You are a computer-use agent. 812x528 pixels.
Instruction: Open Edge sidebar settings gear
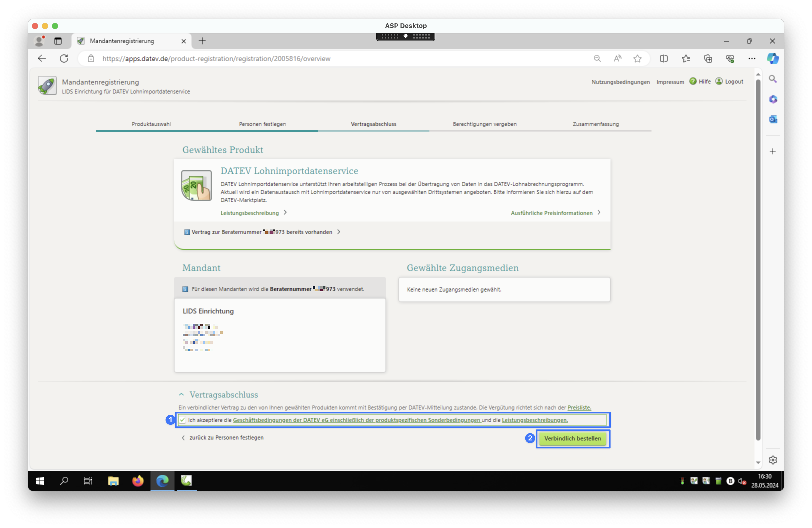click(x=773, y=460)
